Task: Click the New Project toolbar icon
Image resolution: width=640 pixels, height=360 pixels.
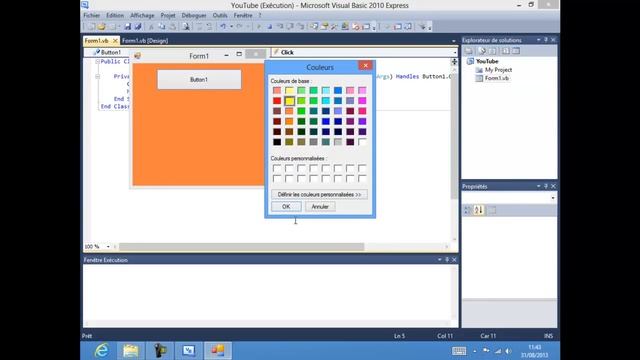Action: click(91, 27)
